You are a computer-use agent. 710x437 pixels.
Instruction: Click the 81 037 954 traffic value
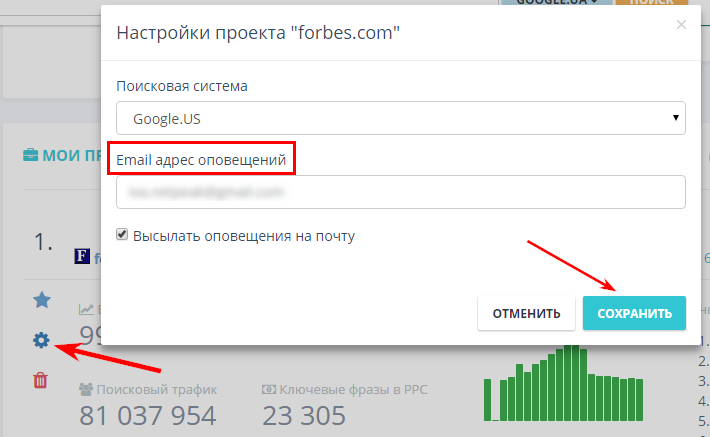tap(148, 416)
